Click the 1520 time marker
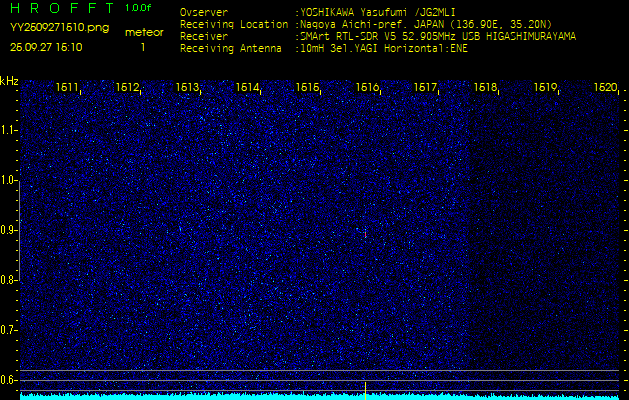 click(605, 88)
